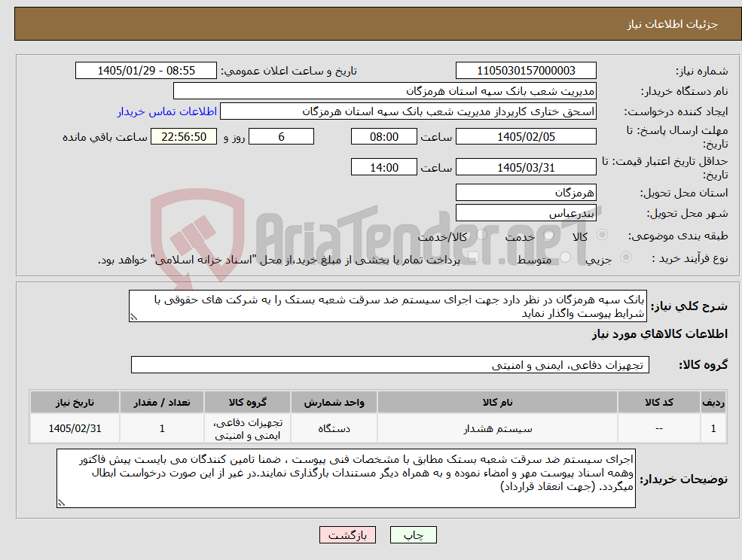Viewport: 742px width, 560px height.
Task: Select the کالا radio button
Action: coord(603,235)
